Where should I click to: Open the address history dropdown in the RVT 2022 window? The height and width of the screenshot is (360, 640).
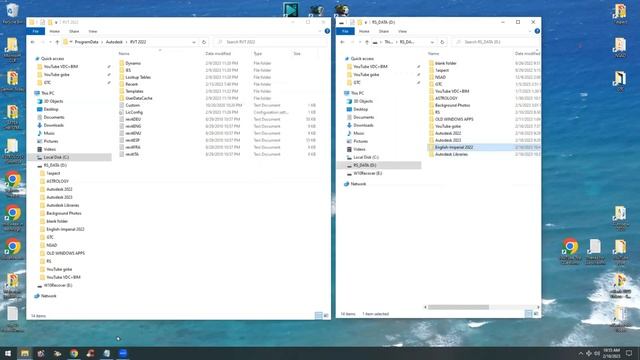[194, 42]
